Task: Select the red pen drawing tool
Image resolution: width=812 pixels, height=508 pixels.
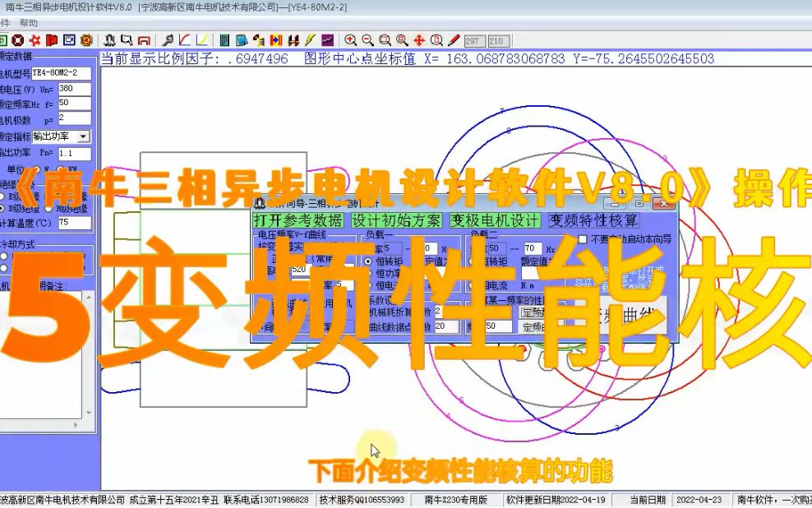Action: click(x=454, y=39)
